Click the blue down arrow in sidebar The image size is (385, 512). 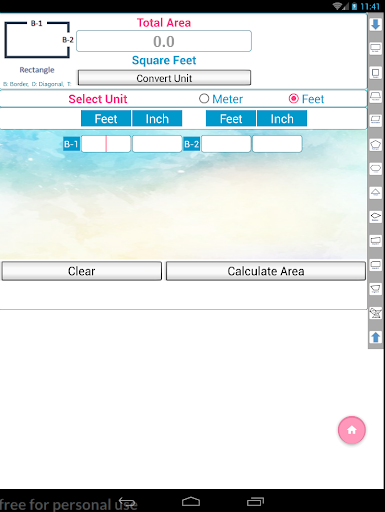coord(376,25)
